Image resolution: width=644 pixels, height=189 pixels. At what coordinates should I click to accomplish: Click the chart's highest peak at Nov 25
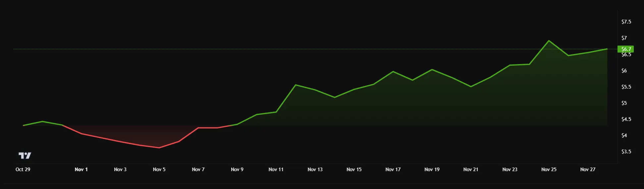point(549,41)
